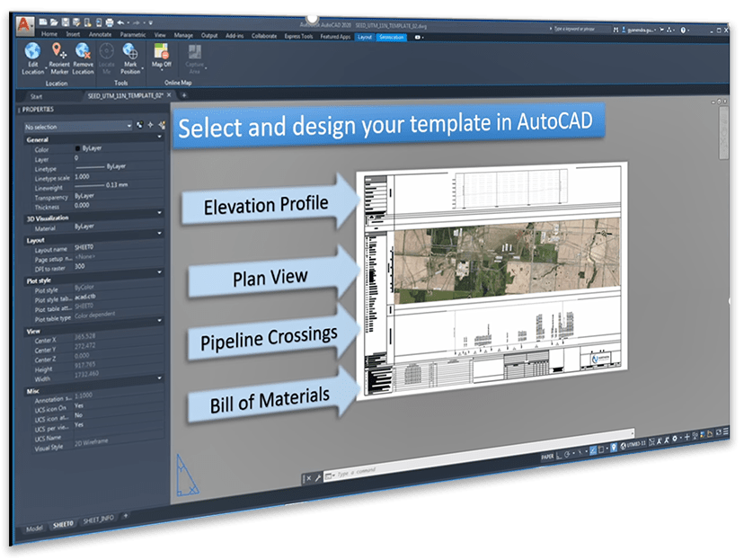
Task: Click the Clean Screen icon in status bar
Action: [718, 432]
